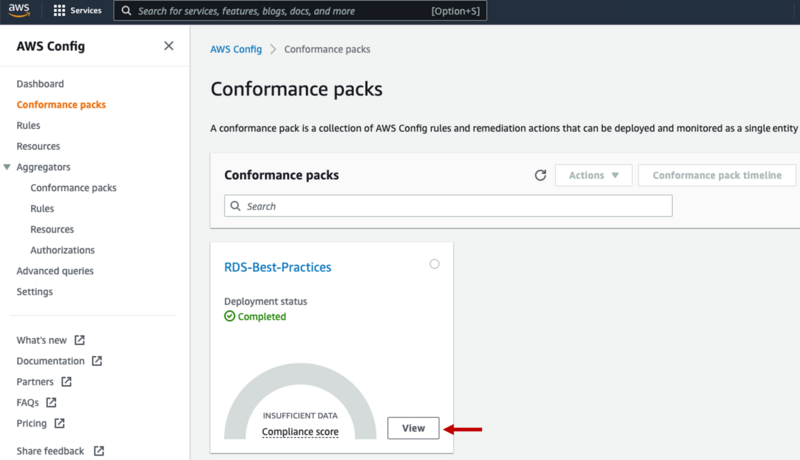
Task: Click Conformance pack timeline button
Action: (717, 175)
